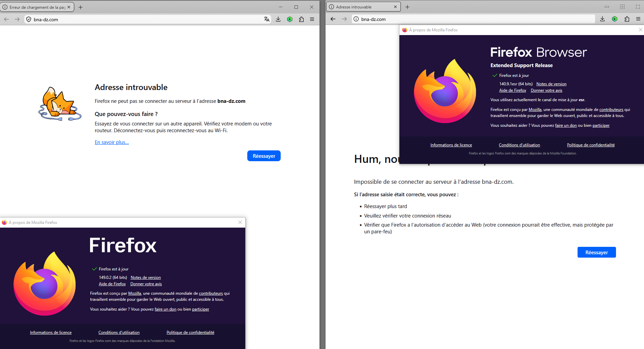
Task: Click the sleeping fox illustration on the error page
Action: point(60,104)
